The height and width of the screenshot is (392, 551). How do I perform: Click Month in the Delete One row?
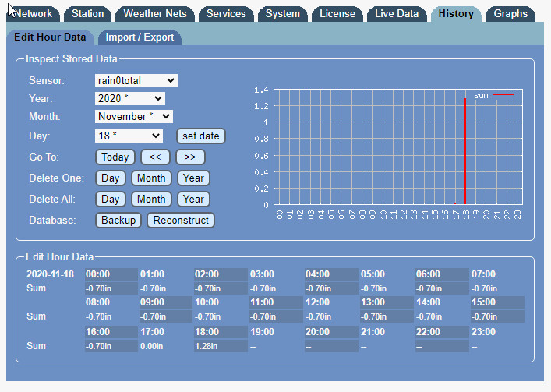151,178
